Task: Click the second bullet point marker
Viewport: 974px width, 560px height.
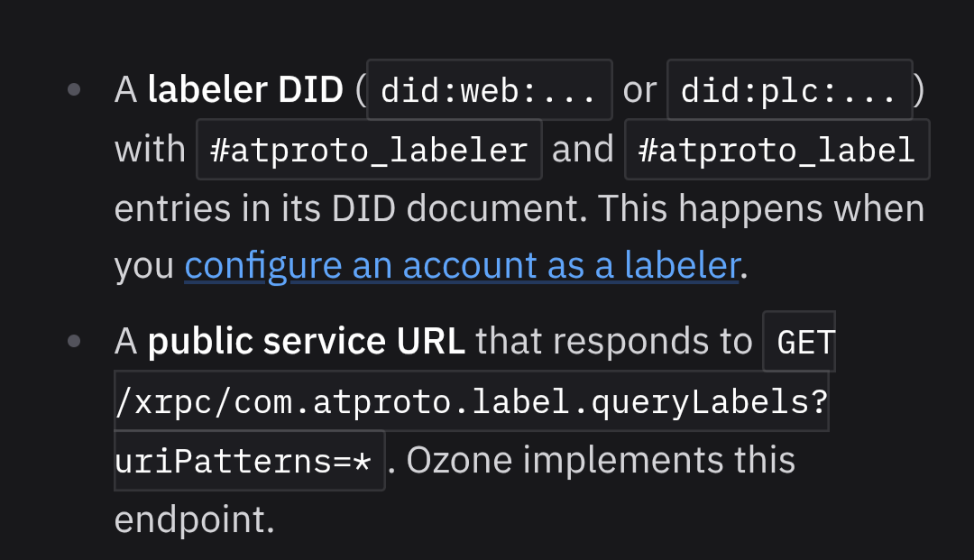Action: [74, 341]
